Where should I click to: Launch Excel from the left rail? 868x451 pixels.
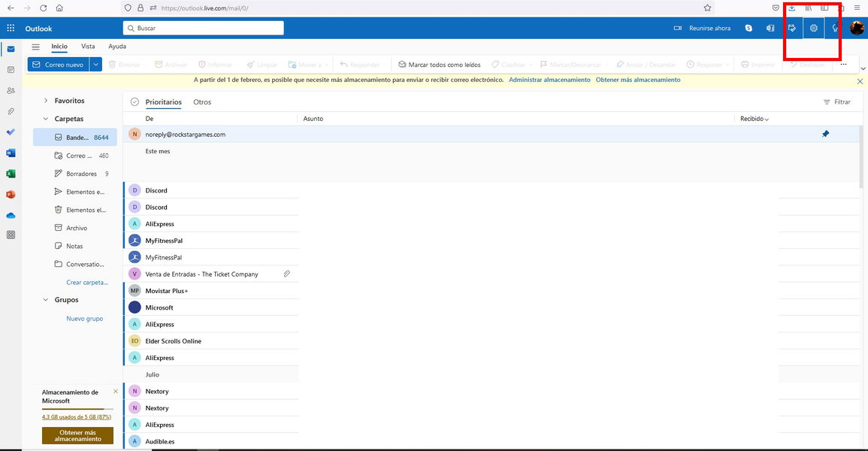tap(11, 174)
